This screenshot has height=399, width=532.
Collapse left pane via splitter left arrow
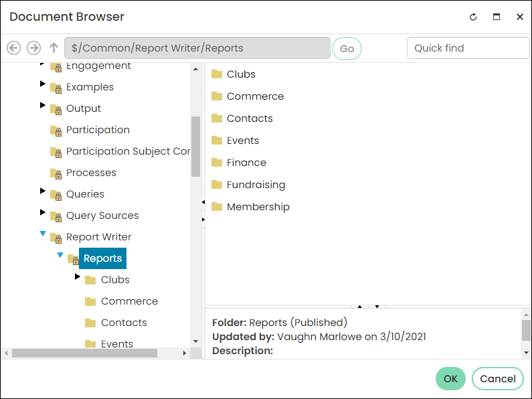click(x=203, y=202)
